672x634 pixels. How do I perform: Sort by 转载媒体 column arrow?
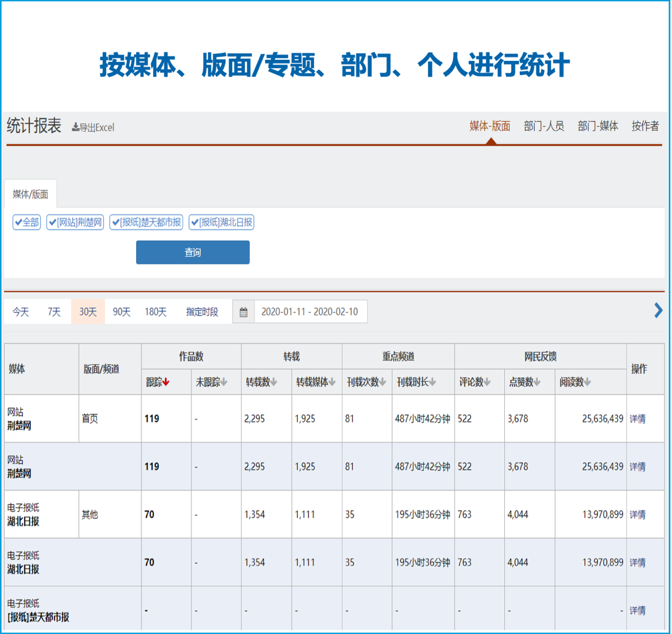(332, 382)
